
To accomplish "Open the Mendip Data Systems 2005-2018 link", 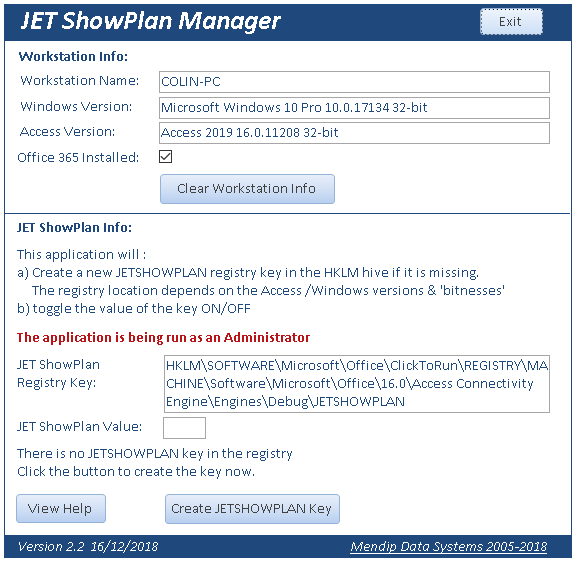I will pyautogui.click(x=448, y=547).
